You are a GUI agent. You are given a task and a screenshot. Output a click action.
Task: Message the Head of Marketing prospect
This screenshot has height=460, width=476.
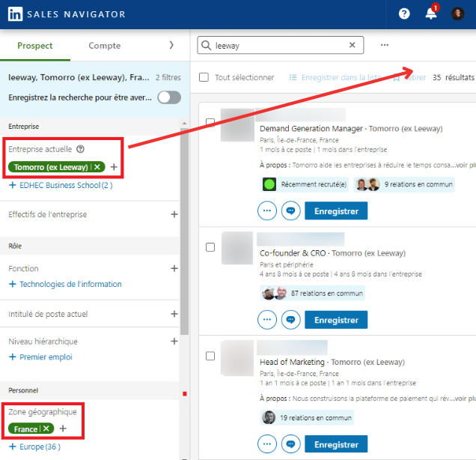pos(291,444)
